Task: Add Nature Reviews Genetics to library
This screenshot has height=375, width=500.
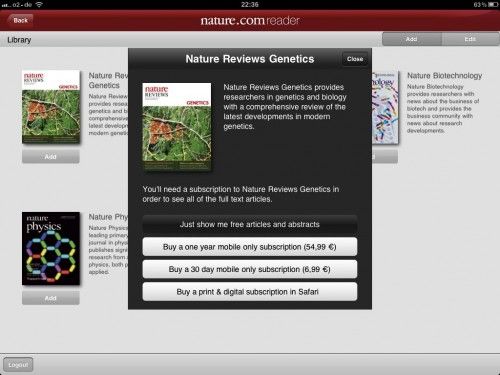Action: tap(51, 157)
